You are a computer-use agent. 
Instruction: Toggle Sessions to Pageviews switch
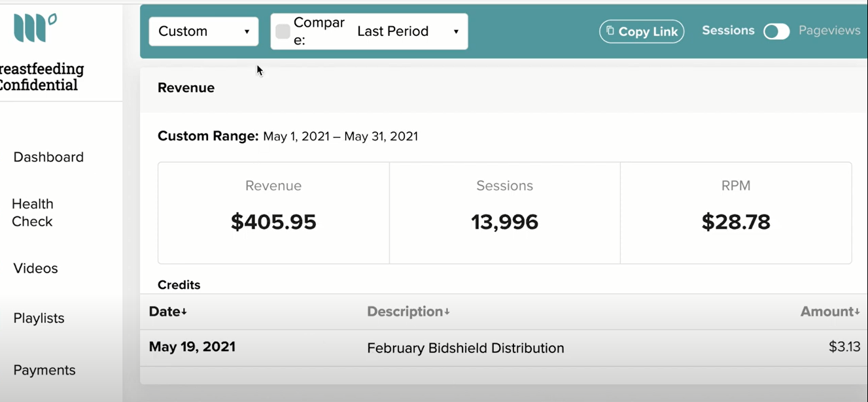click(x=776, y=31)
